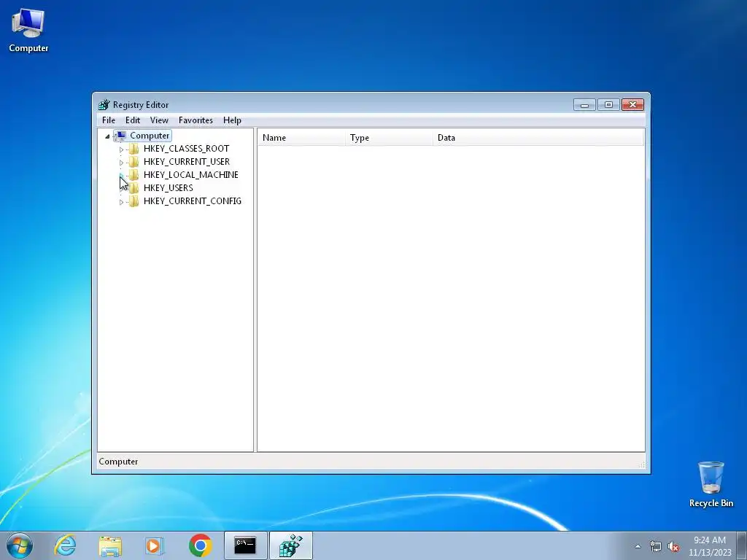The width and height of the screenshot is (747, 560).
Task: Select HKEY_USERS key
Action: (x=169, y=188)
